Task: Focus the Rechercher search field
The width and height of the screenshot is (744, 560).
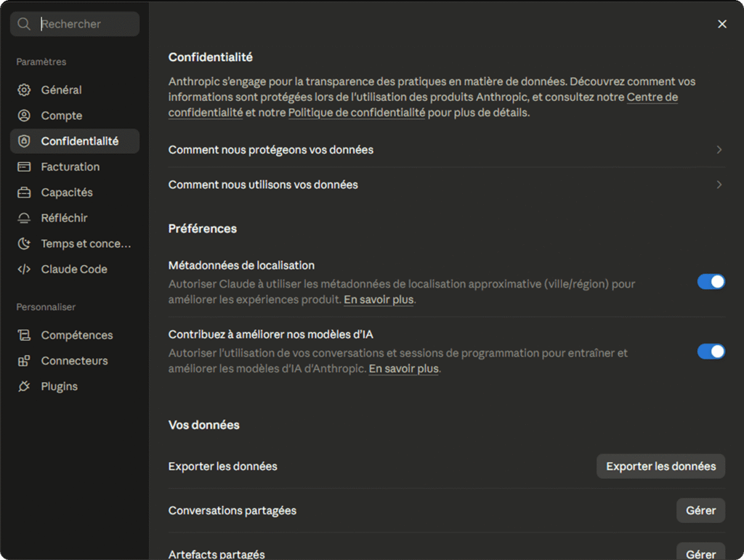Action: [75, 24]
